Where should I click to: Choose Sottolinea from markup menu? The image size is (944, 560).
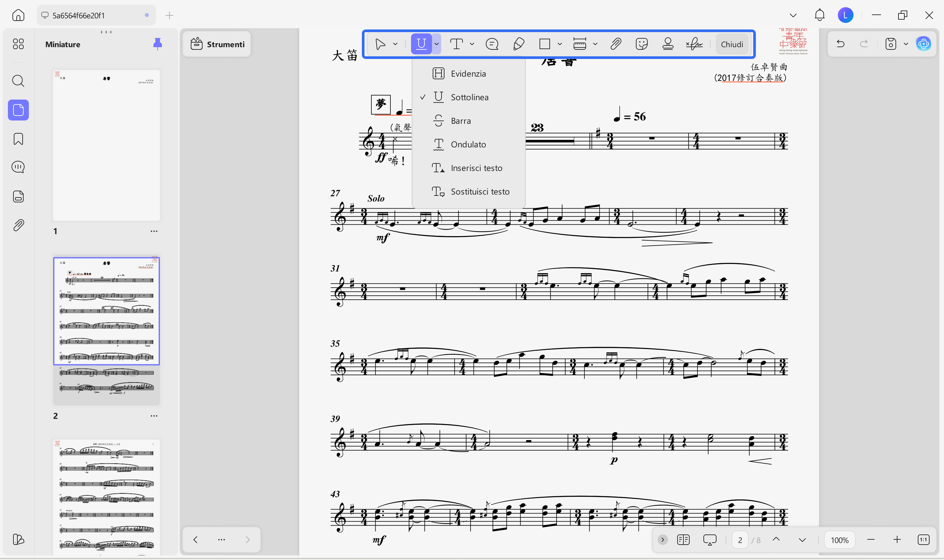(468, 97)
